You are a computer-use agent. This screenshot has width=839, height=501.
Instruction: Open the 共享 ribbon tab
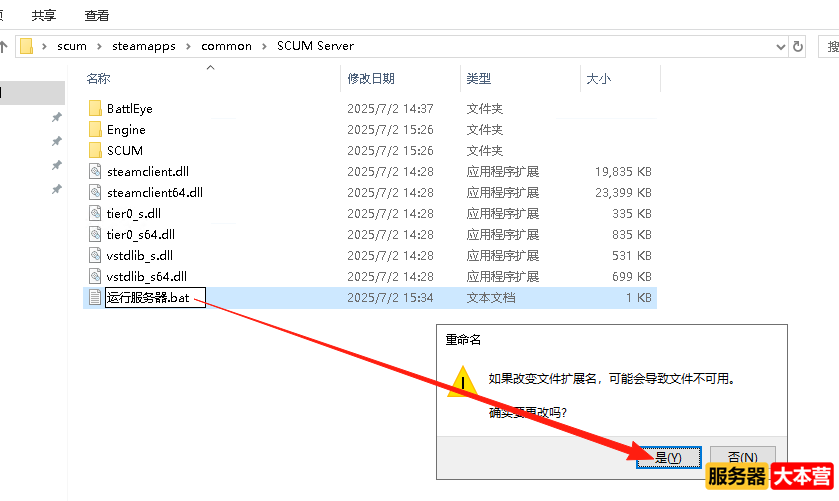(x=43, y=16)
